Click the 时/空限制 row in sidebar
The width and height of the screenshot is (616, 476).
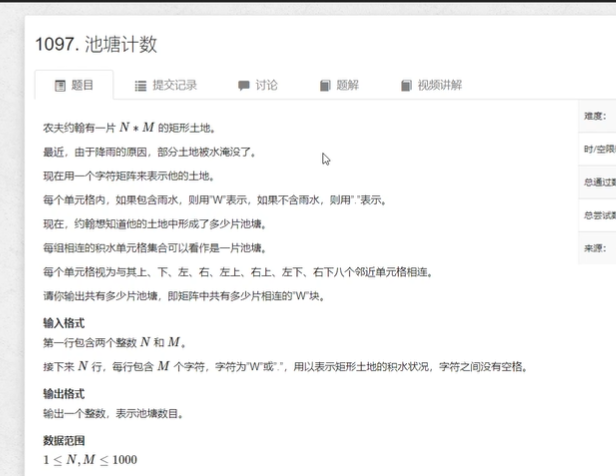point(597,149)
